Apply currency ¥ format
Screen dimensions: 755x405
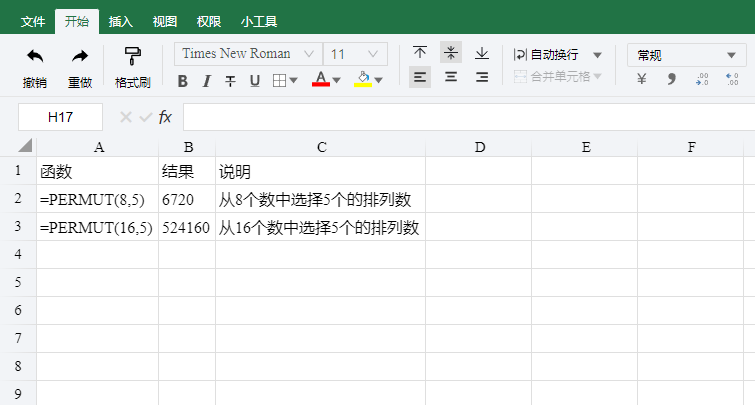[641, 78]
